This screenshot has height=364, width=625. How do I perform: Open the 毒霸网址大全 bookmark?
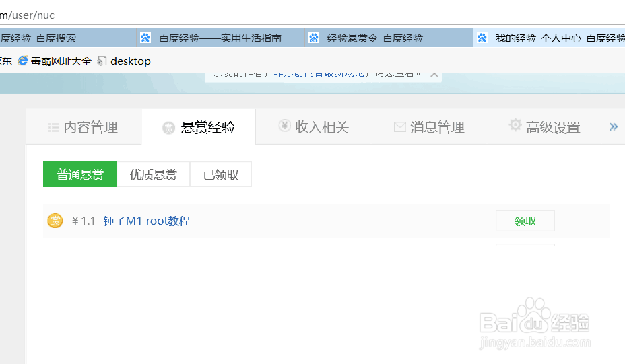coord(55,61)
